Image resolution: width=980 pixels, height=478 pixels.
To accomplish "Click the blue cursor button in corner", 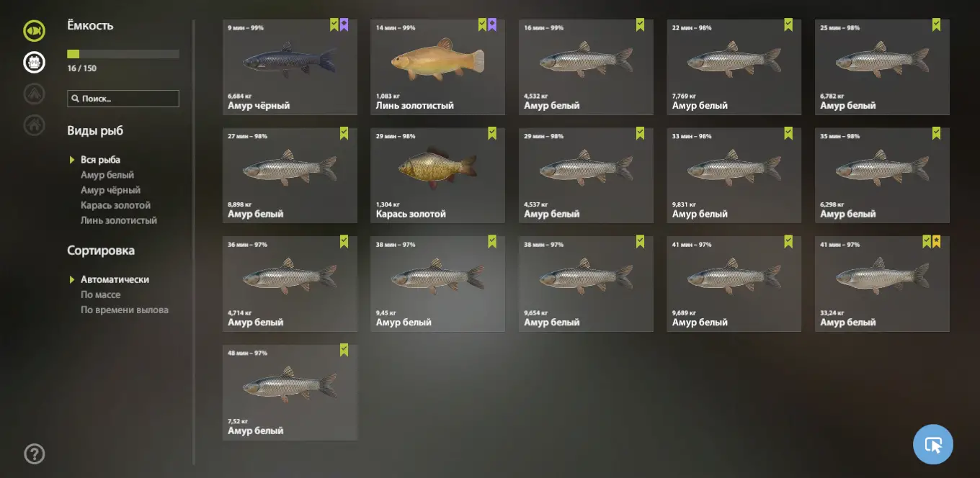I will (933, 444).
